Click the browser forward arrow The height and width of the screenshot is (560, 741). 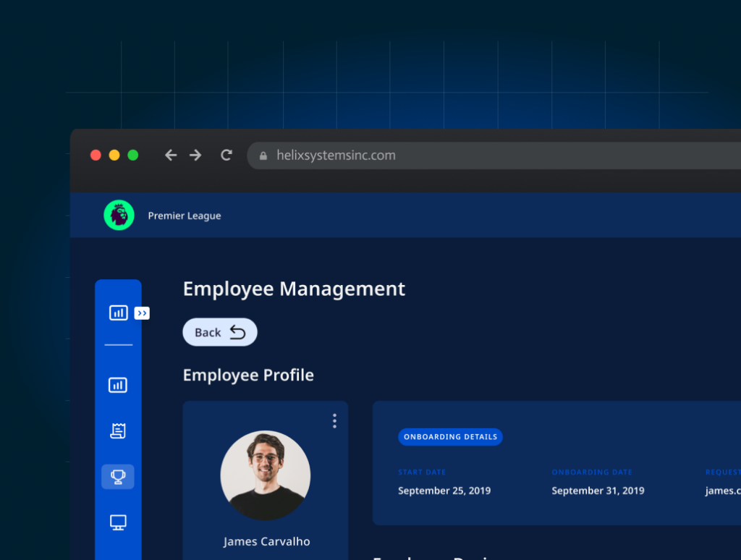(x=195, y=155)
